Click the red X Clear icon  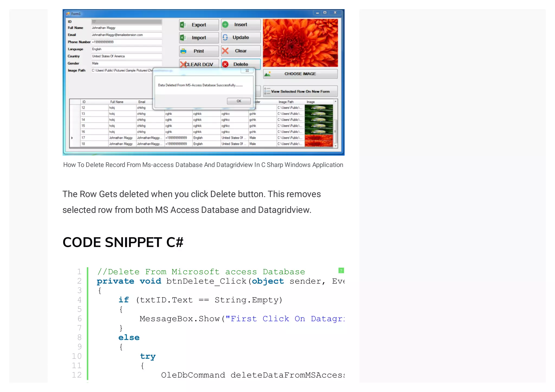click(x=225, y=51)
